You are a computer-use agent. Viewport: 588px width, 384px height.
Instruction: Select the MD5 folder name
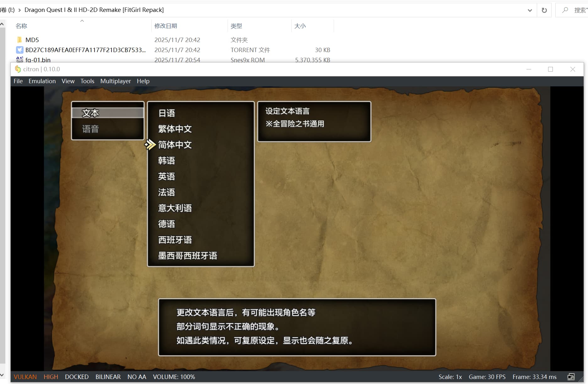pos(32,40)
